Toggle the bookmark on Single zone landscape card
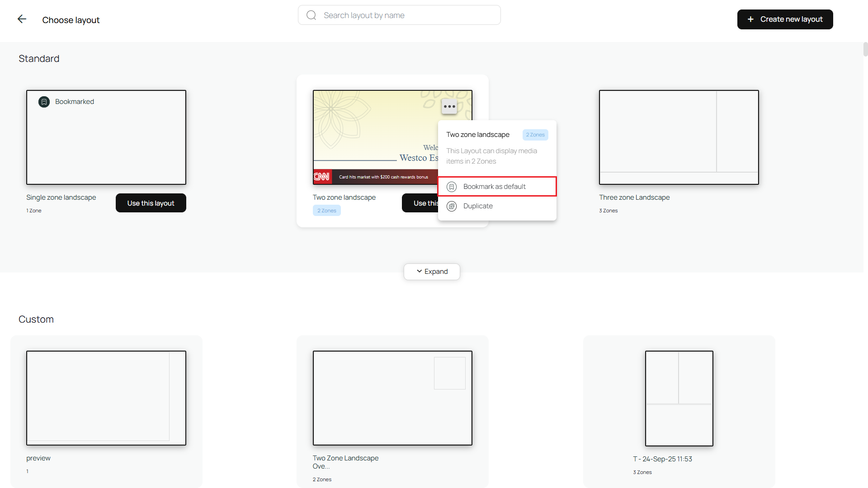 43,101
